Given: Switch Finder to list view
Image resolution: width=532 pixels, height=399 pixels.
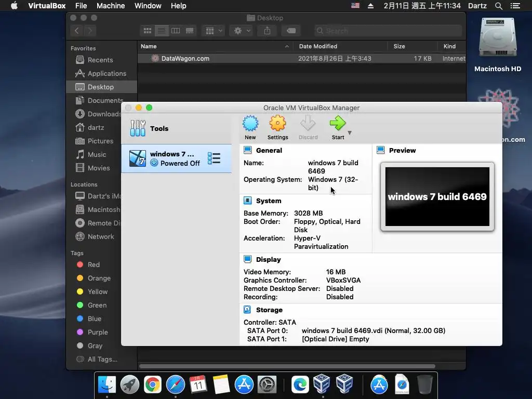Looking at the screenshot, I should [x=162, y=31].
